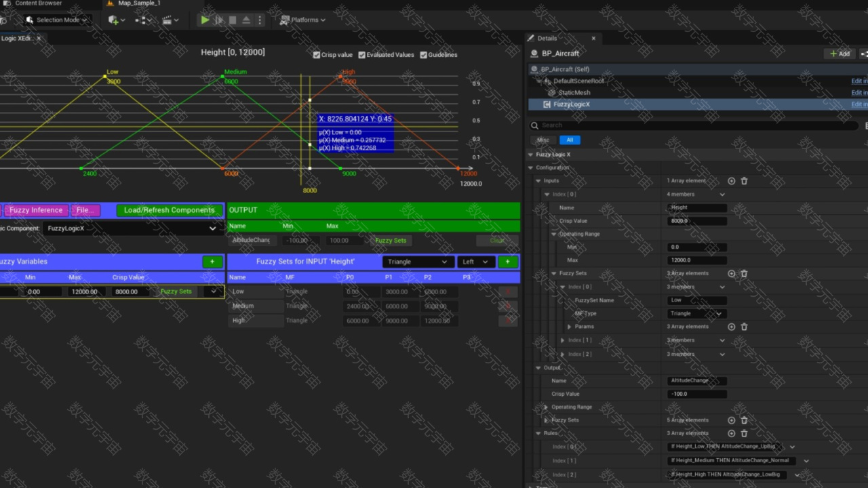Viewport: 868px width, 488px height.
Task: Expand the Params array
Action: coord(570,327)
